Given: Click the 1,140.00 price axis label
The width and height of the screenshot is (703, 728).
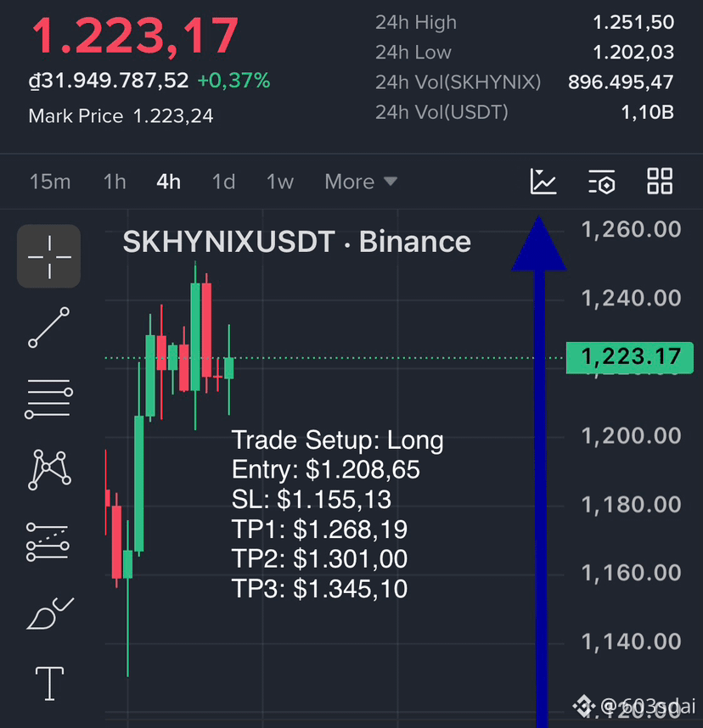Looking at the screenshot, I should pos(632,641).
